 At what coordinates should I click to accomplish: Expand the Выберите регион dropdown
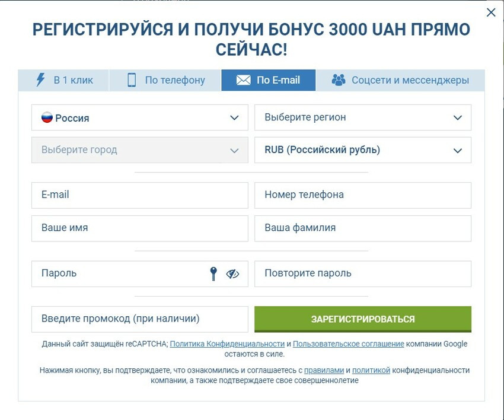(x=363, y=117)
